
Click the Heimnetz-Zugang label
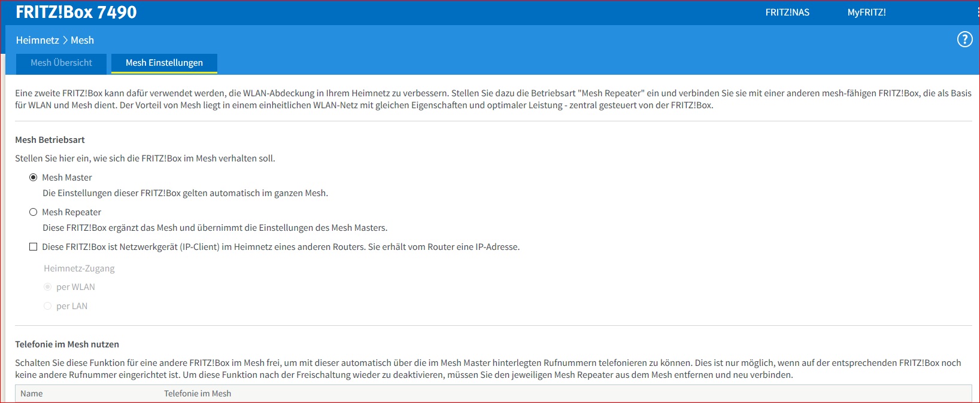coord(79,268)
